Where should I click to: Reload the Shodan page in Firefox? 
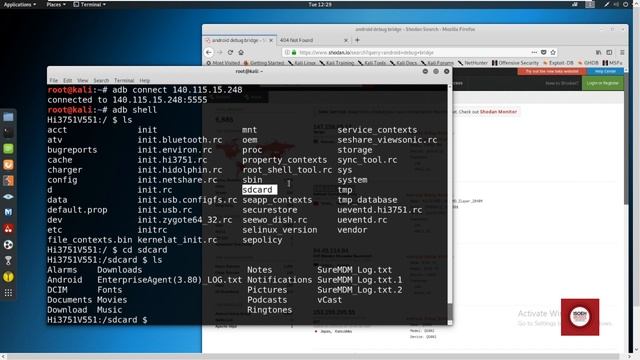pyautogui.click(x=230, y=52)
